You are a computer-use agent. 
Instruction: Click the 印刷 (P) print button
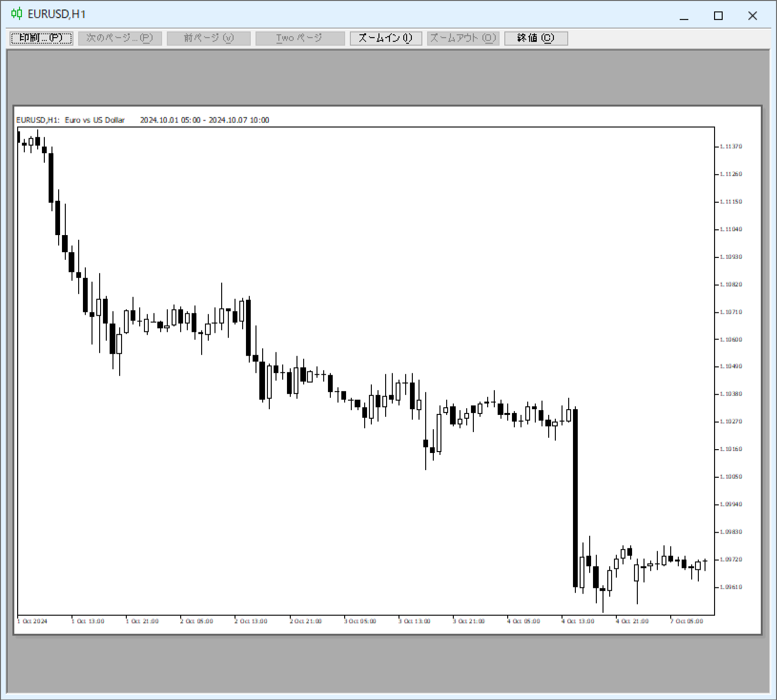(x=41, y=38)
